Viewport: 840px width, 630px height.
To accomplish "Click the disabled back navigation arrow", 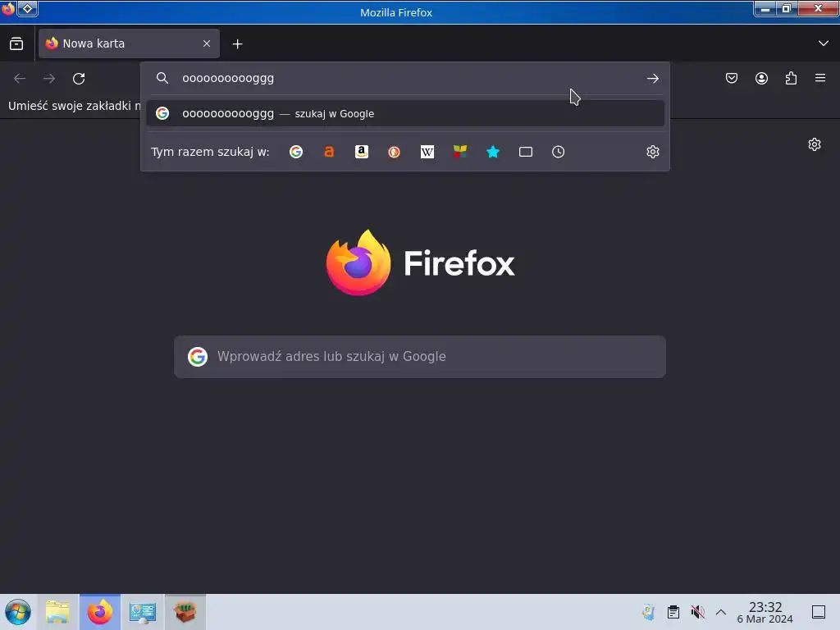I will pyautogui.click(x=20, y=79).
